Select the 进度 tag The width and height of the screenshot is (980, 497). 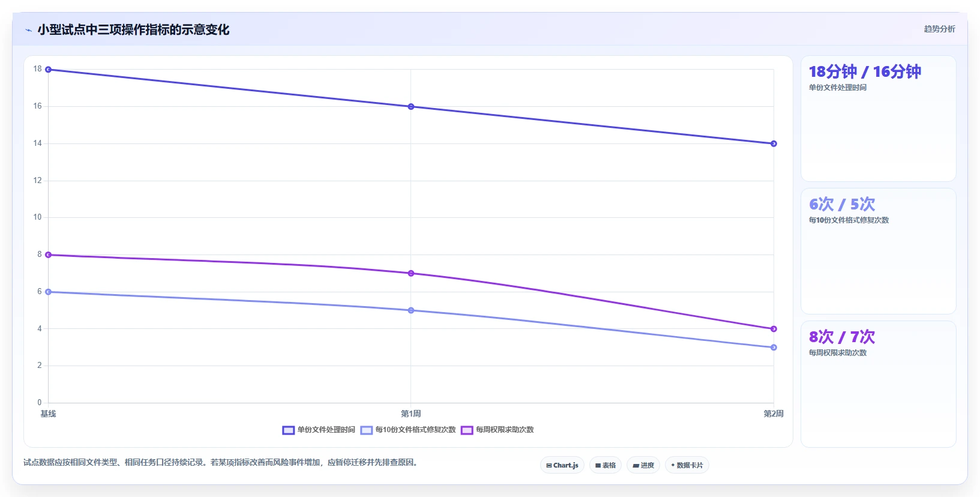(x=643, y=465)
